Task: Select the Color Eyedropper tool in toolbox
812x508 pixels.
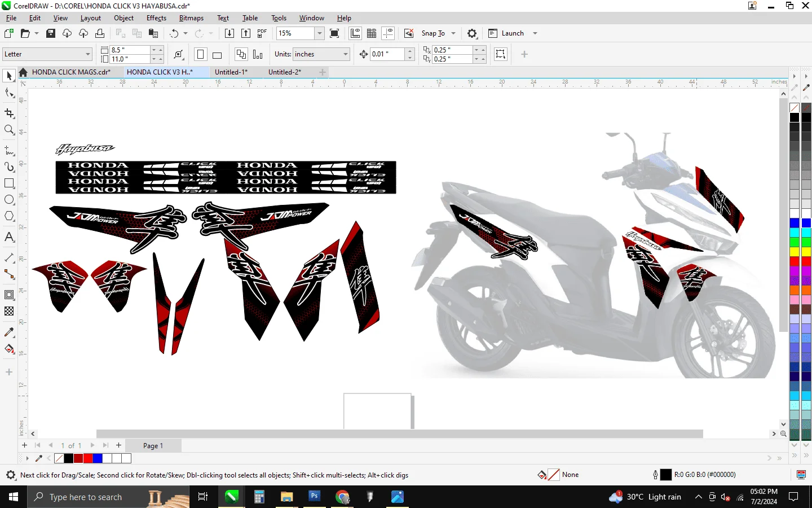Action: [9, 332]
